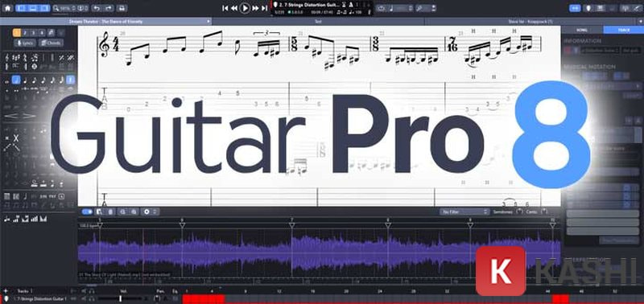644x304 pixels.
Task: Toggle the blue fit-to-width view icon
Action: click(576, 8)
